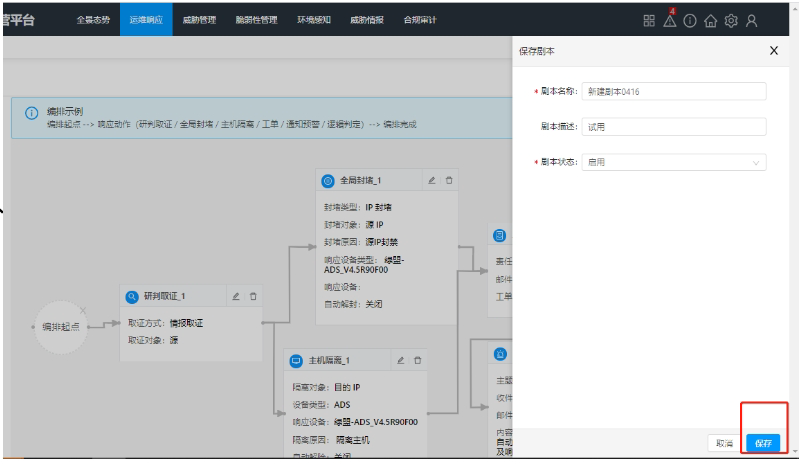Delete the 研判取证_1 node via trash icon
The height and width of the screenshot is (464, 801).
(x=253, y=296)
